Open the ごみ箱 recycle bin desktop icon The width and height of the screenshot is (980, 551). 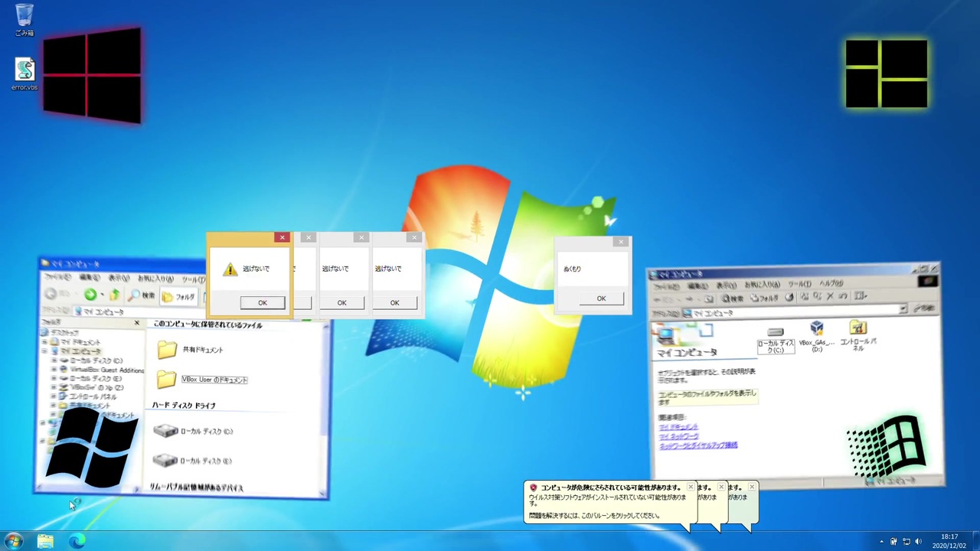[x=24, y=20]
